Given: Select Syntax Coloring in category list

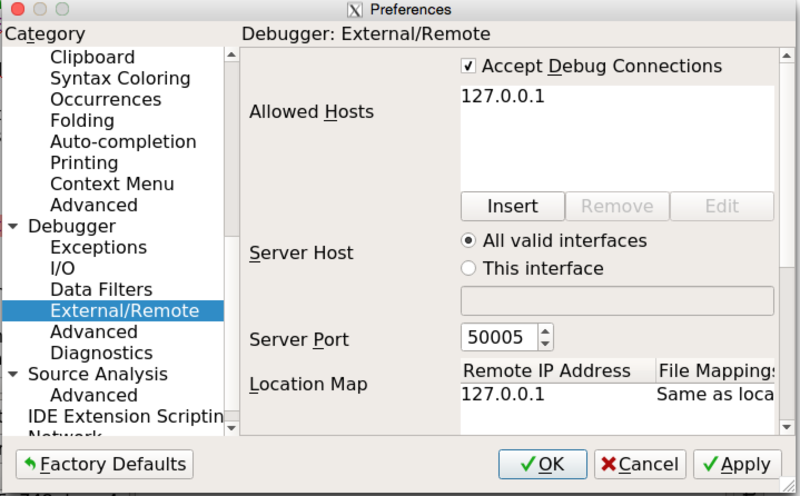Looking at the screenshot, I should (120, 79).
